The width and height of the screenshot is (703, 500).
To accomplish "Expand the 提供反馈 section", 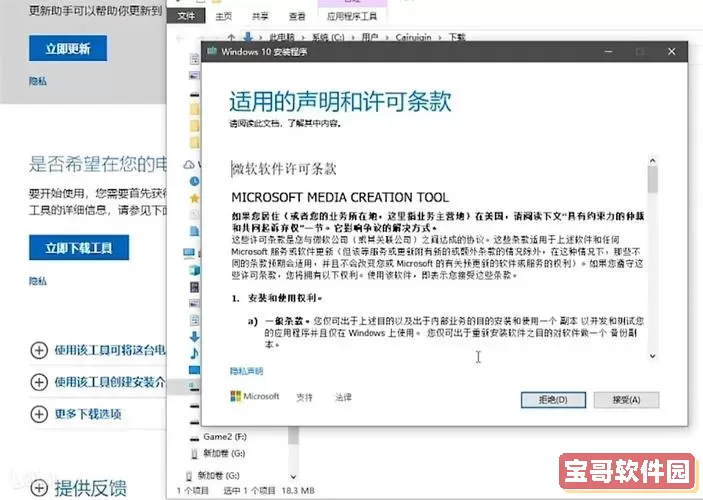I will click(78, 488).
